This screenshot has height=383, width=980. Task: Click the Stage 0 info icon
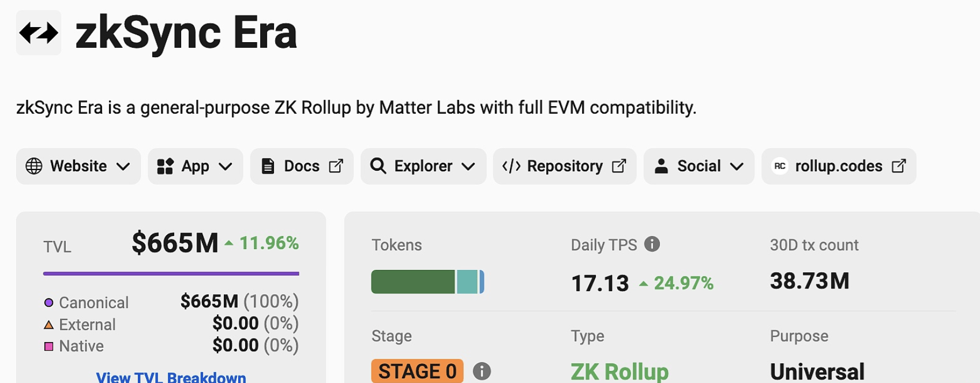tap(482, 371)
